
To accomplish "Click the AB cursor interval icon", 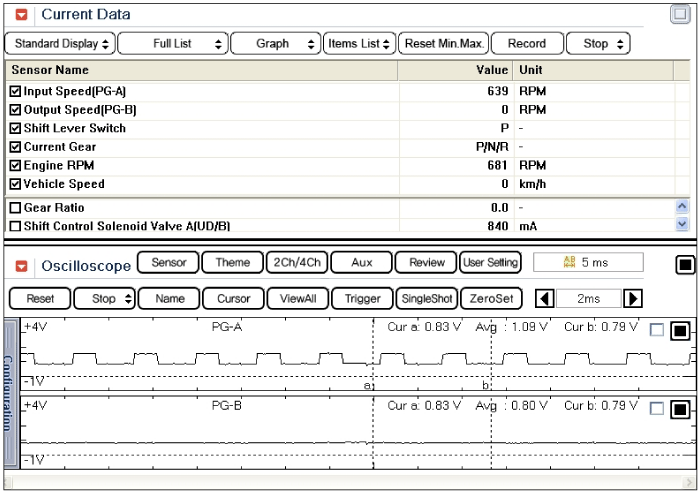I will pyautogui.click(x=569, y=262).
